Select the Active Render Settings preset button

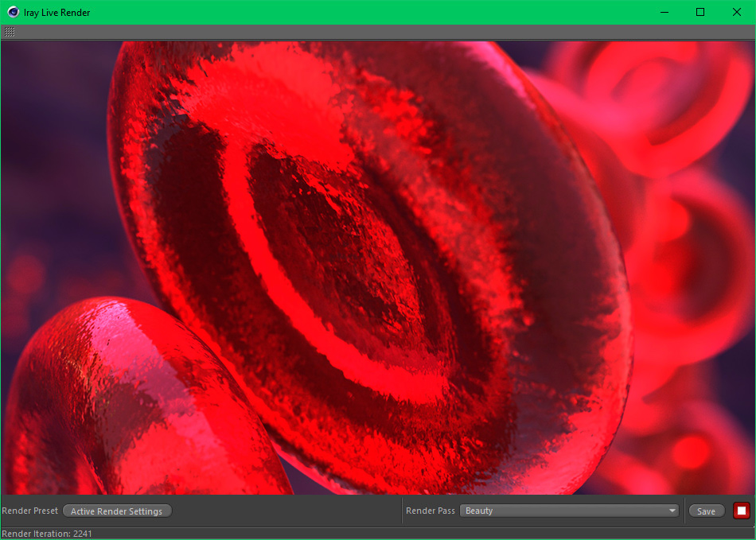(117, 511)
